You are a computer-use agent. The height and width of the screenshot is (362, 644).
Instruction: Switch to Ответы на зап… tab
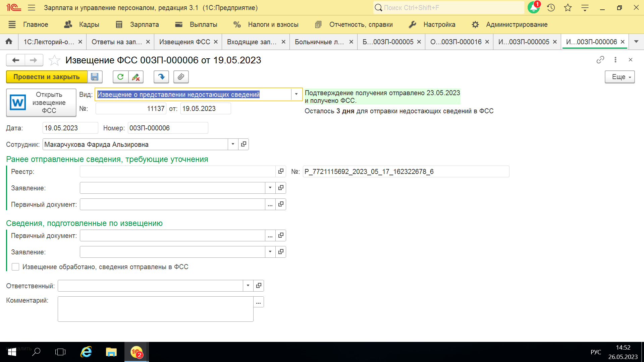pyautogui.click(x=117, y=42)
